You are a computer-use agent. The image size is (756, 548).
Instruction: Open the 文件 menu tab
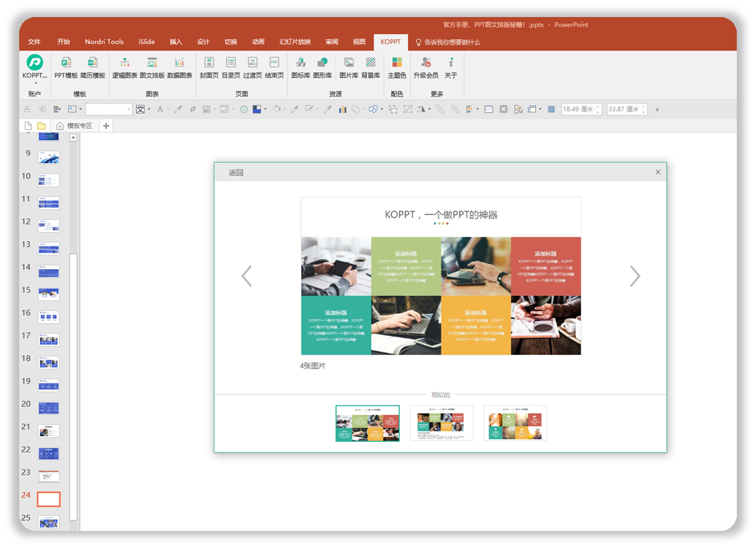(x=34, y=42)
